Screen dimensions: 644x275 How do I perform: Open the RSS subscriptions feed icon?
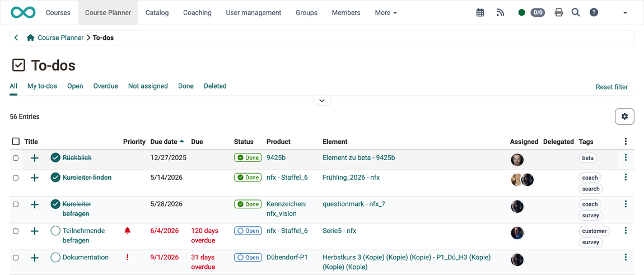click(500, 13)
